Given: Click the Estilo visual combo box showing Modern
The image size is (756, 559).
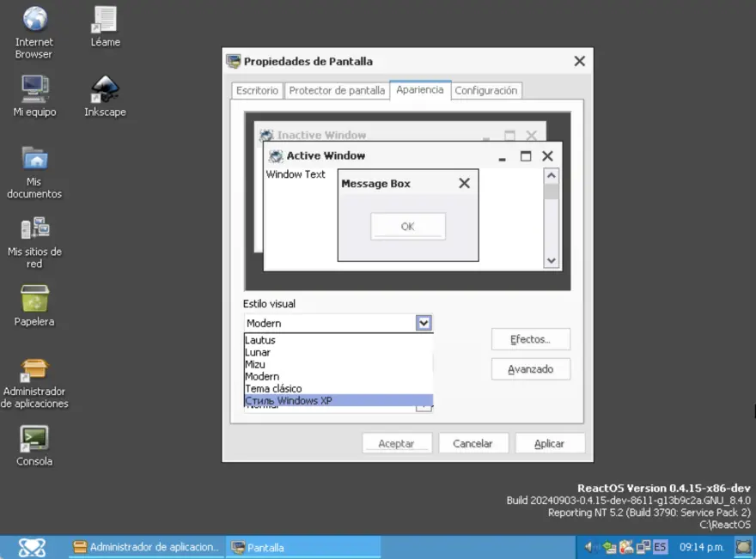Looking at the screenshot, I should pyautogui.click(x=338, y=323).
